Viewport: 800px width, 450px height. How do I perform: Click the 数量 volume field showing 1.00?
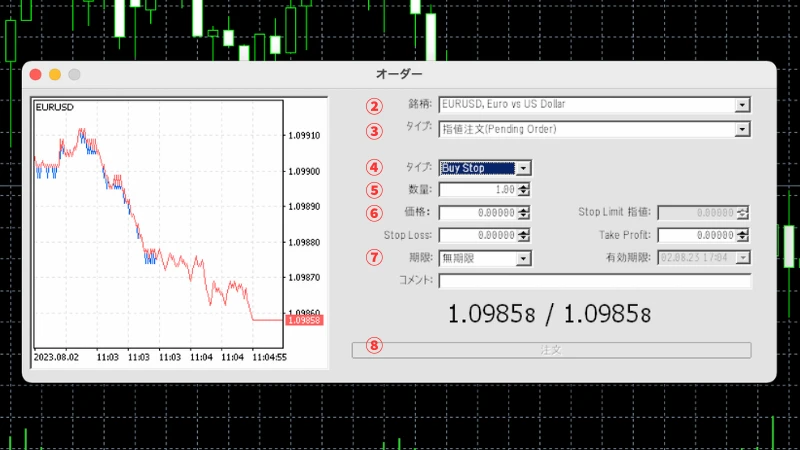coord(479,190)
